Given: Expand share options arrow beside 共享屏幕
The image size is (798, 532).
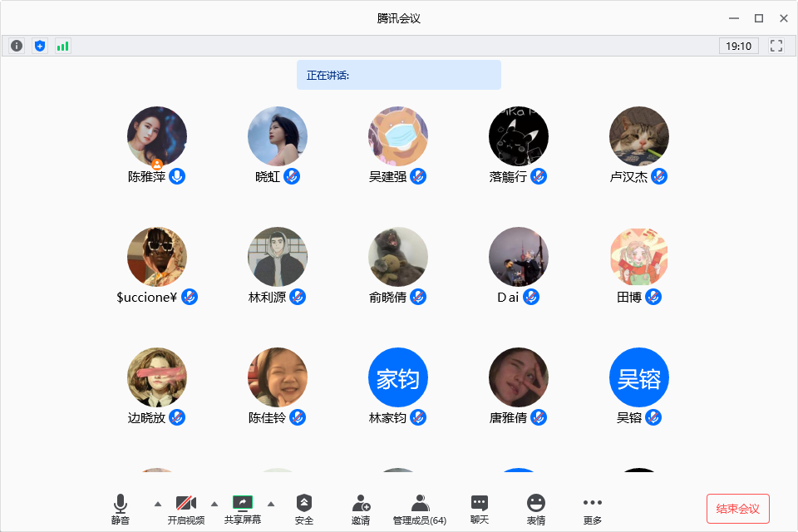Looking at the screenshot, I should [270, 504].
